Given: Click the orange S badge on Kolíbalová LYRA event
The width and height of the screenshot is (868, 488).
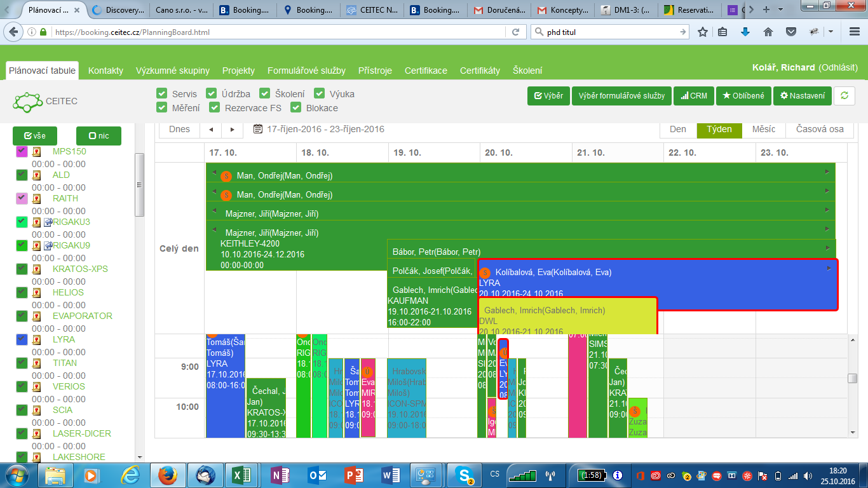Looking at the screenshot, I should click(485, 272).
